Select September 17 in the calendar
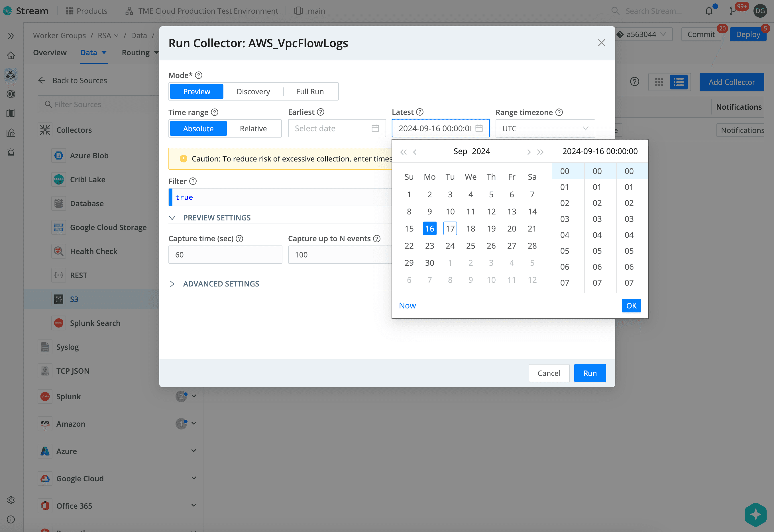Viewport: 774px width, 532px height. point(450,229)
